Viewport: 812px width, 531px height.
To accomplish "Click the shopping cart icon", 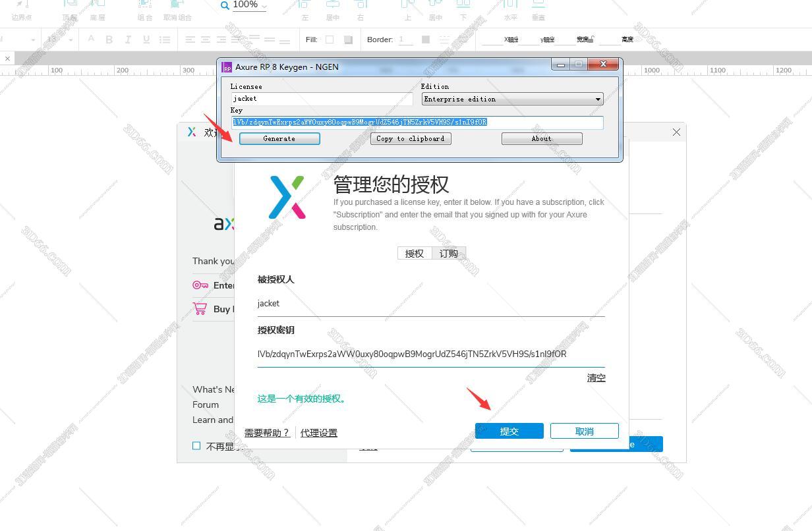I will [x=200, y=308].
